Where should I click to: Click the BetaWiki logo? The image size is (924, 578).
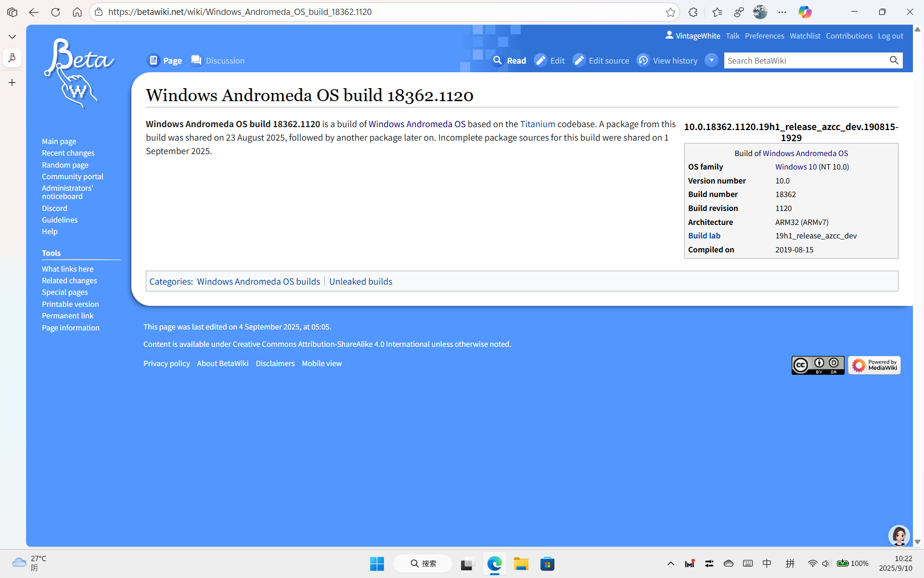pyautogui.click(x=79, y=73)
